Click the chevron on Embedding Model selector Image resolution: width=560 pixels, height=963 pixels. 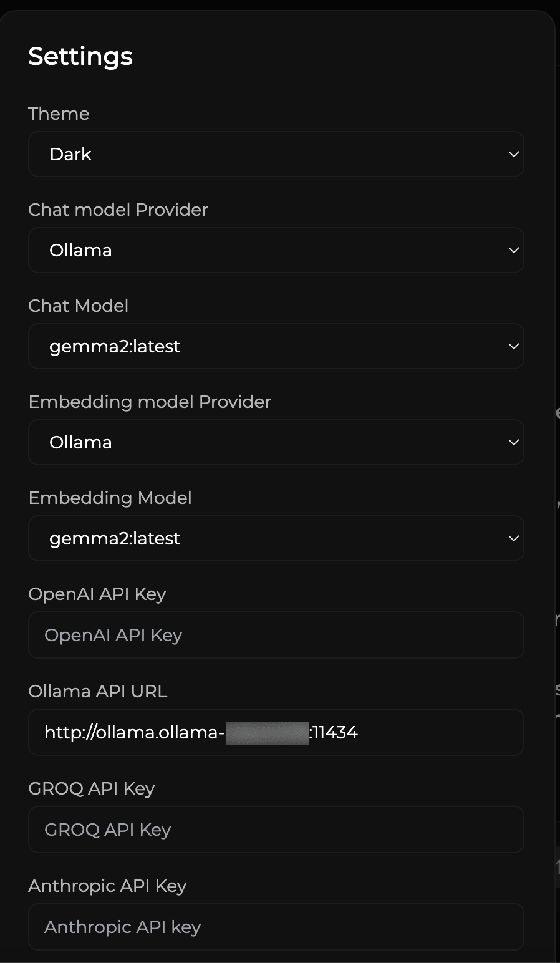(x=513, y=538)
